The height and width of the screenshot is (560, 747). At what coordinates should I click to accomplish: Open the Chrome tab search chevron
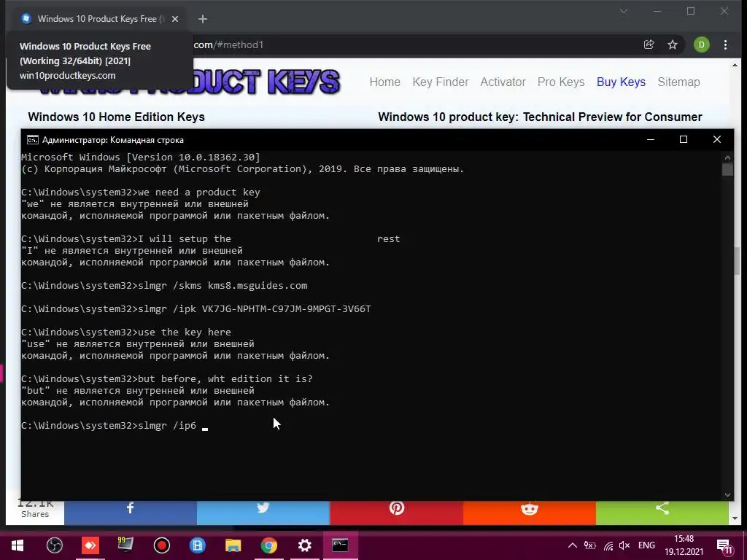click(x=624, y=10)
